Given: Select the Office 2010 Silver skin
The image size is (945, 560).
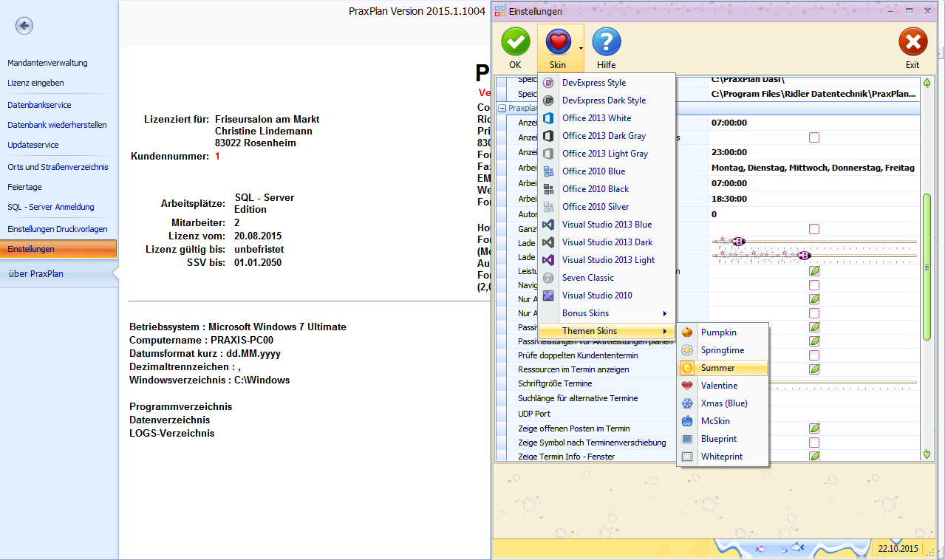Looking at the screenshot, I should (x=606, y=207).
